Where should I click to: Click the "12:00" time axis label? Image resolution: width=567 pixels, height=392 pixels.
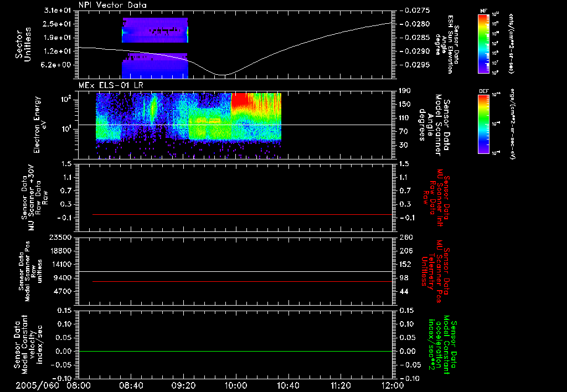(x=393, y=385)
